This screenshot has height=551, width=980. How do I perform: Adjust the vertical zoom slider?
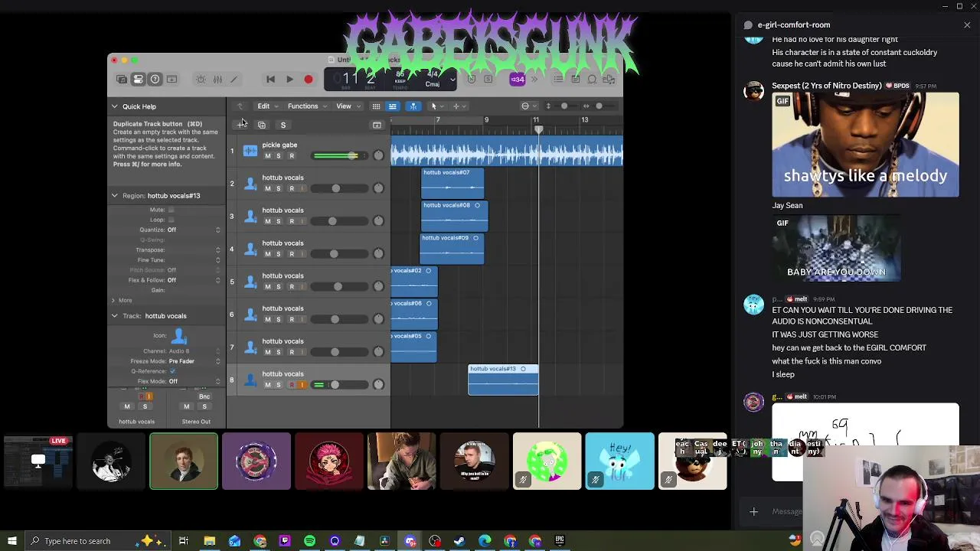point(564,106)
